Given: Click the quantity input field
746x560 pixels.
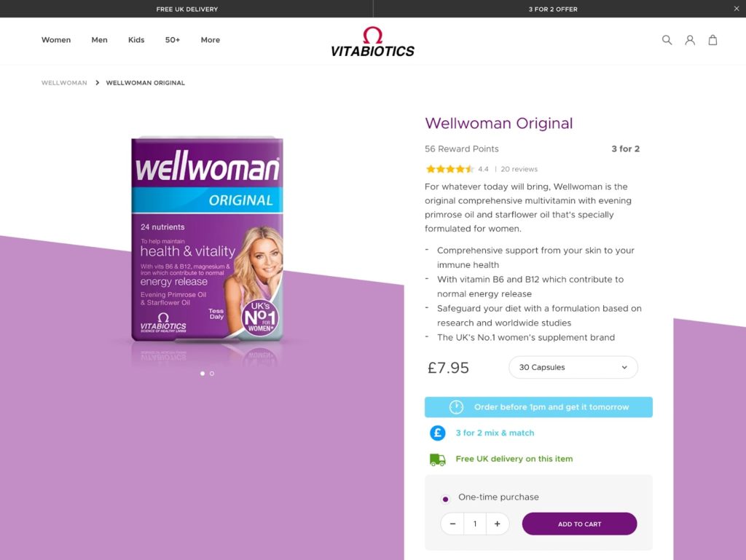Looking at the screenshot, I should pyautogui.click(x=475, y=524).
